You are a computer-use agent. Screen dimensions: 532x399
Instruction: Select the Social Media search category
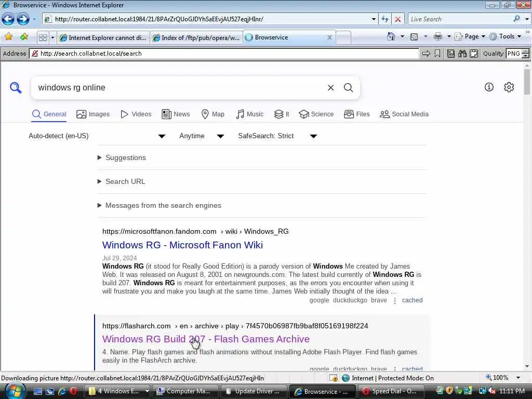tap(404, 114)
